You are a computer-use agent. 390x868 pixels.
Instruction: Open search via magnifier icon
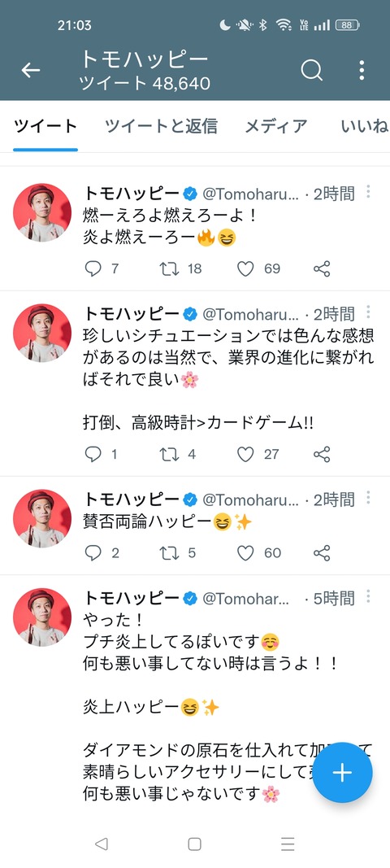[x=312, y=70]
